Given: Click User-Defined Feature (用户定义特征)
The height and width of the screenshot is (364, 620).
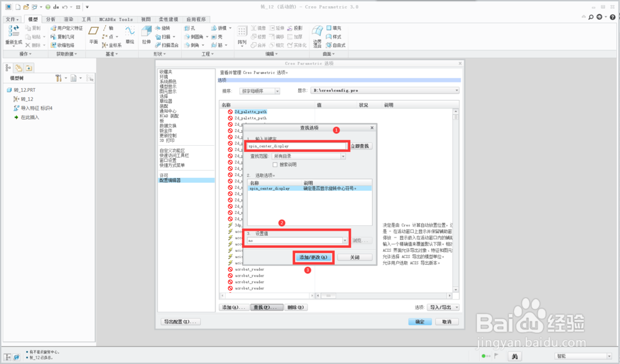Looking at the screenshot, I should (67, 28).
